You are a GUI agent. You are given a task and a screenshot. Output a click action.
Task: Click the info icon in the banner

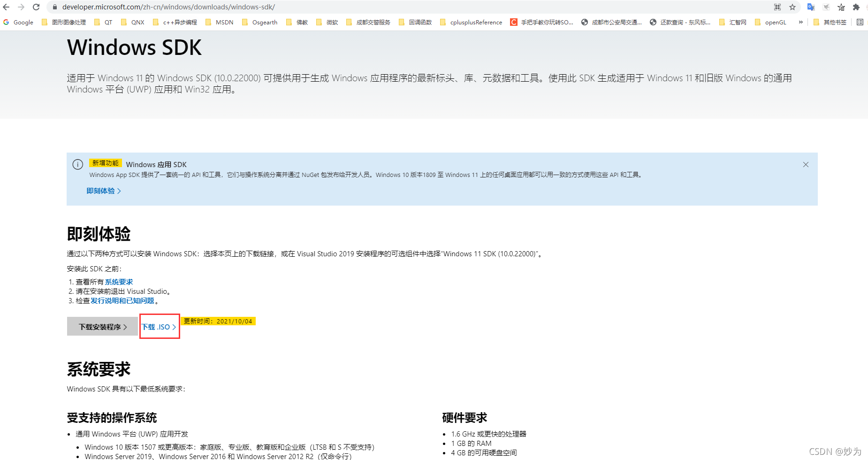pyautogui.click(x=78, y=164)
